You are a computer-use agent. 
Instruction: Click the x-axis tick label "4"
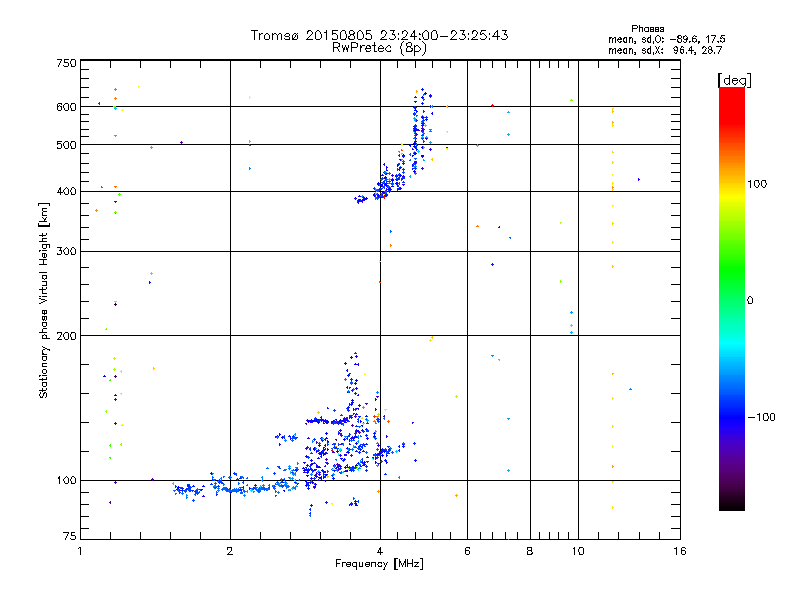380,551
